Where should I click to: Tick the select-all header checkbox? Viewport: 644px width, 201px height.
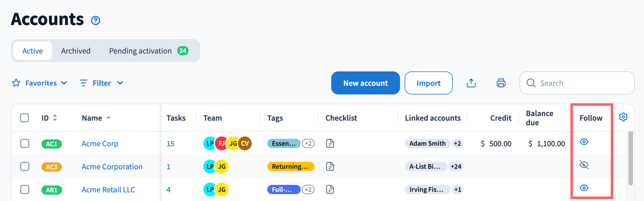(24, 118)
